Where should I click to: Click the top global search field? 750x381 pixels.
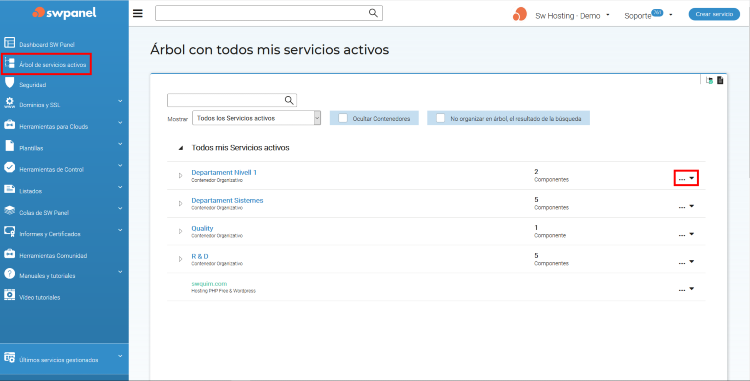[262, 13]
